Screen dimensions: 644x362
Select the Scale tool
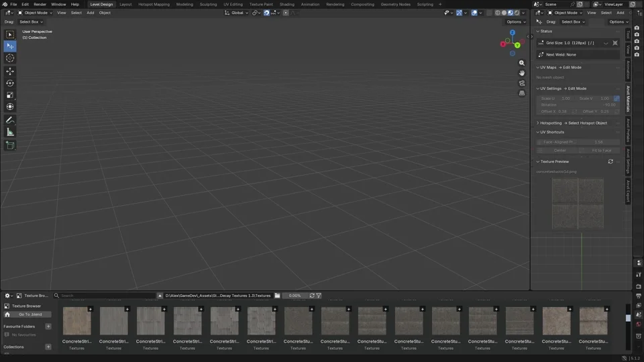click(x=10, y=95)
